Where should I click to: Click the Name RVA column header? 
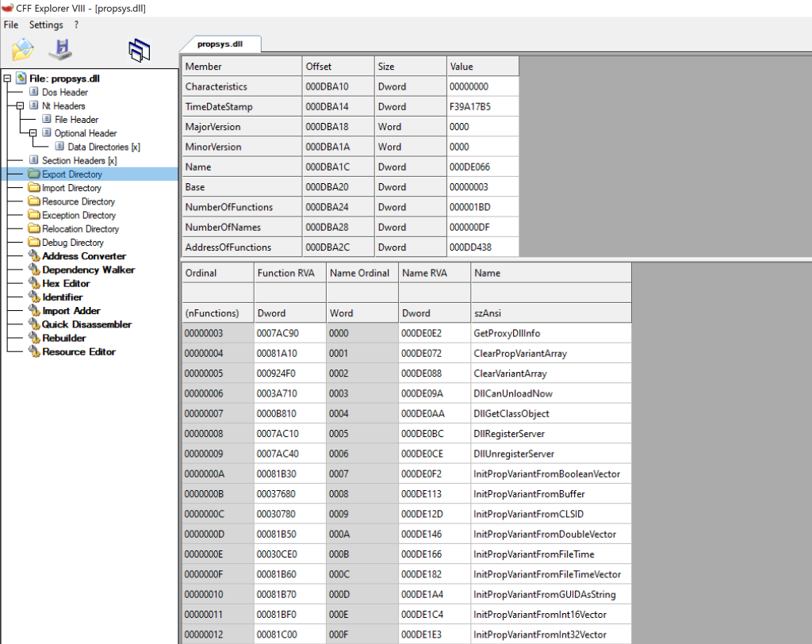[x=435, y=273]
